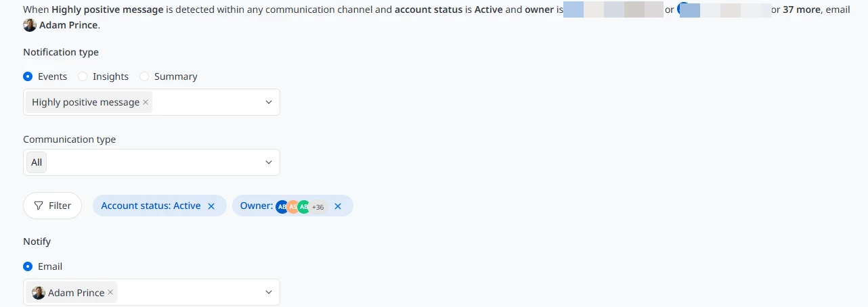Image resolution: width=868 pixels, height=307 pixels.
Task: Select the Insights notification type
Action: click(83, 76)
